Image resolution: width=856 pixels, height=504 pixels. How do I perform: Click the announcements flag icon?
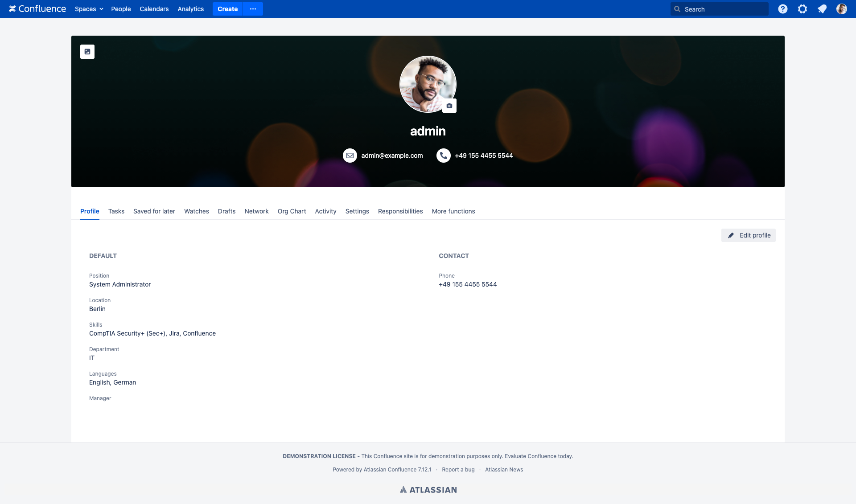click(x=822, y=9)
